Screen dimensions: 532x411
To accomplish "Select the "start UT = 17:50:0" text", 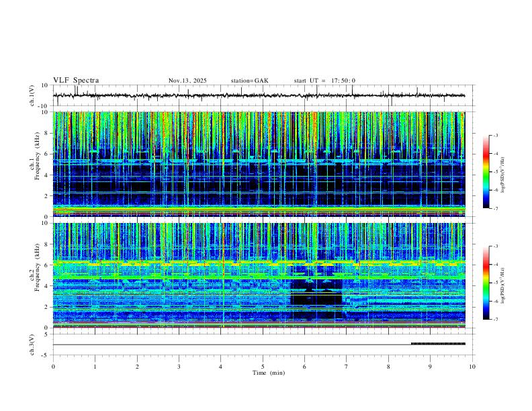I will [324, 81].
